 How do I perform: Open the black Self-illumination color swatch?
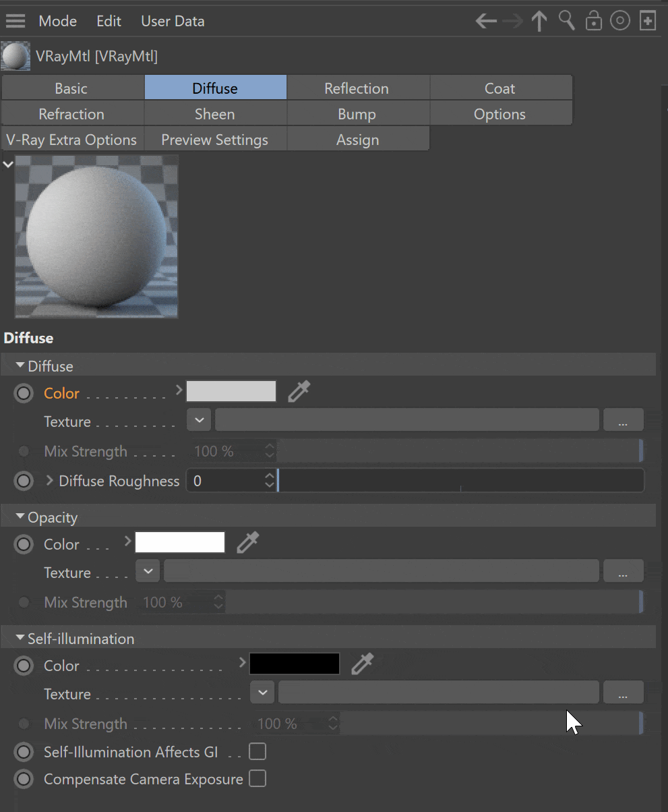[295, 664]
